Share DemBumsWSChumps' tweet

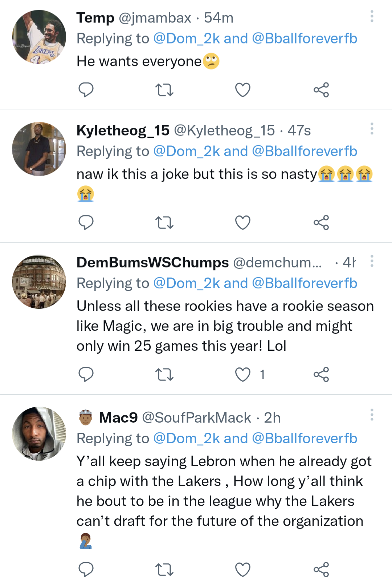click(x=321, y=374)
